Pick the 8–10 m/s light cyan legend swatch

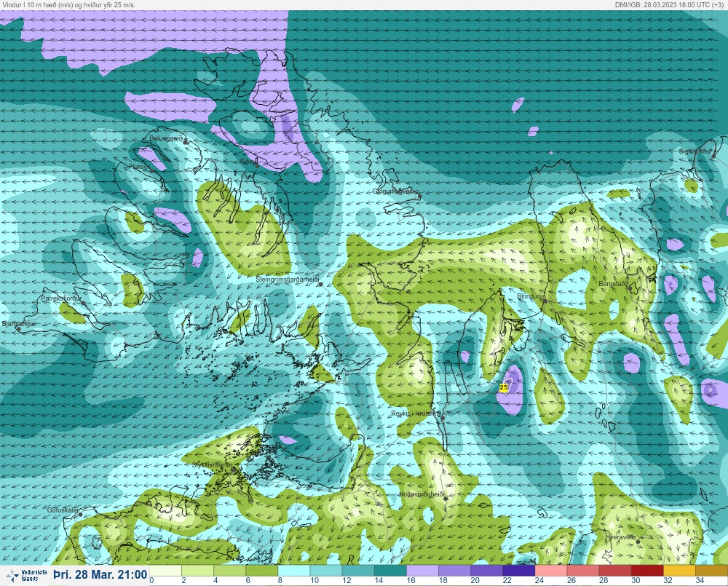pos(294,571)
